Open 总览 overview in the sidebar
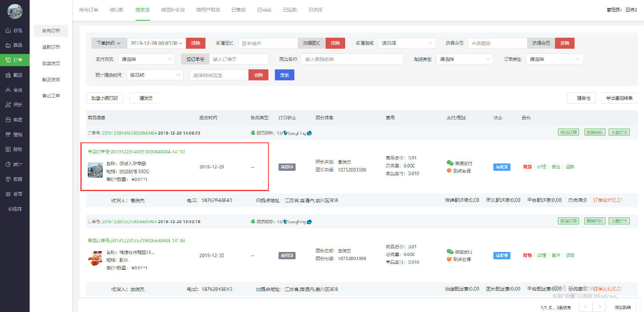This screenshot has height=312, width=644. tap(15, 30)
